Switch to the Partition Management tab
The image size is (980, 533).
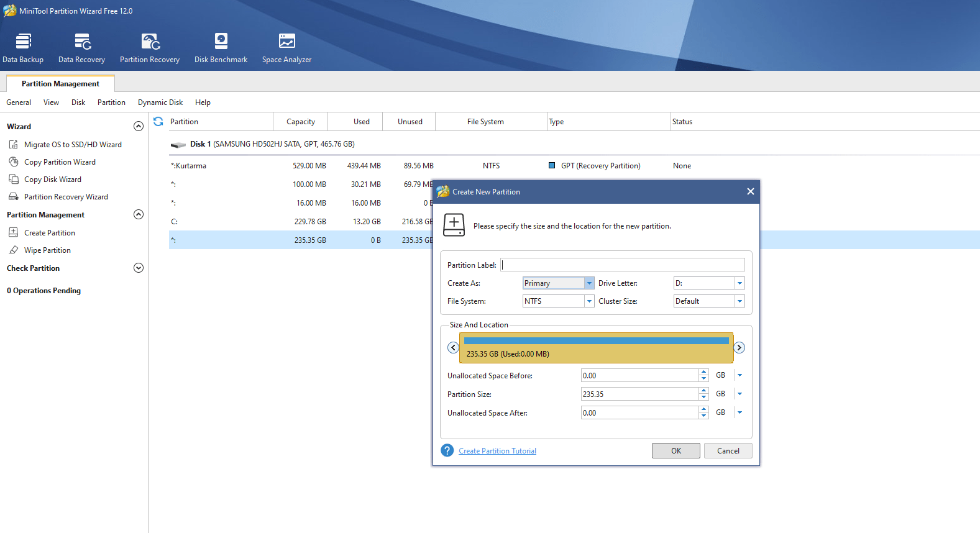click(60, 84)
